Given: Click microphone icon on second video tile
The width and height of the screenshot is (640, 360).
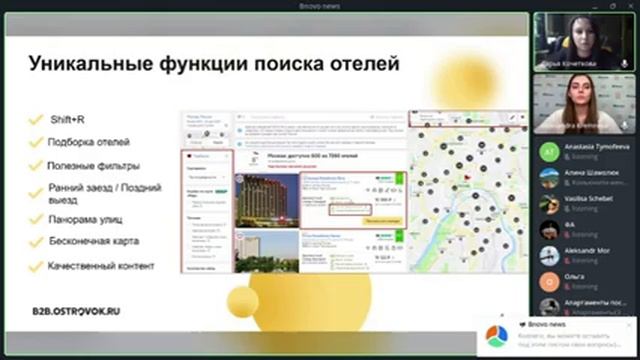Looking at the screenshot, I should [624, 125].
